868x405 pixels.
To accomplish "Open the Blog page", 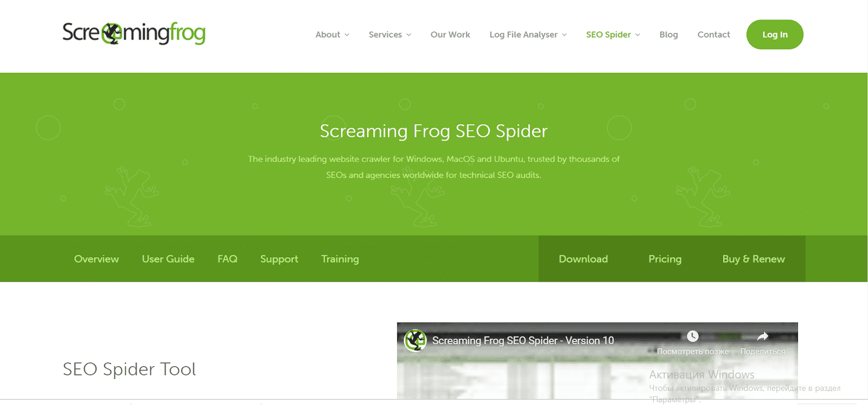I will 669,35.
